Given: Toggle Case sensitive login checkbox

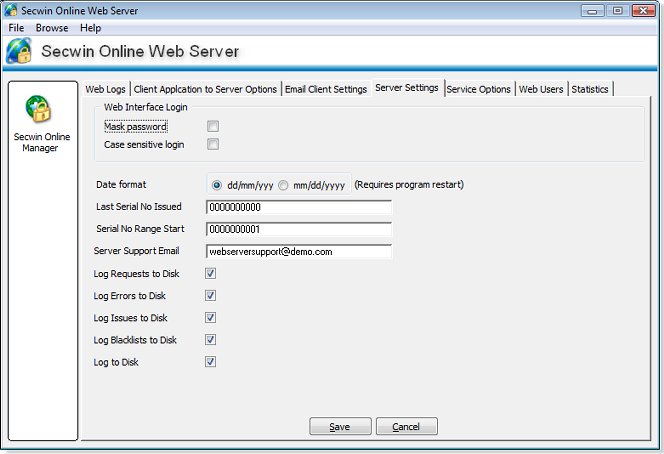Looking at the screenshot, I should [x=213, y=145].
